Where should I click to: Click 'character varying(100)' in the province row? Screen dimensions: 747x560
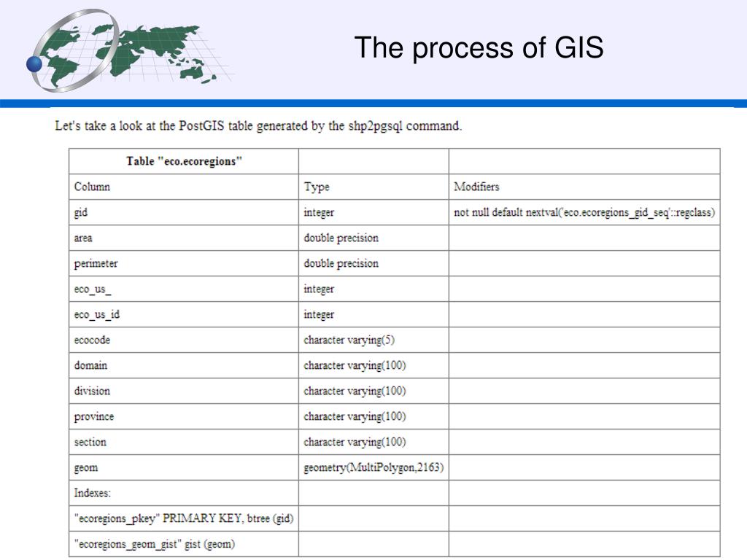point(373,416)
